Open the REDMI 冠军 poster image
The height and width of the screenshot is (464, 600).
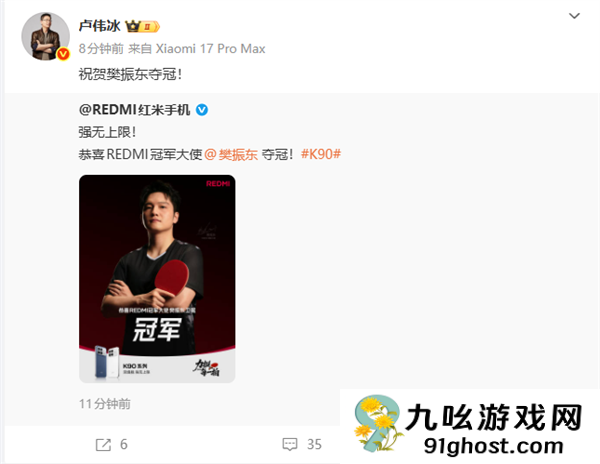(x=157, y=278)
